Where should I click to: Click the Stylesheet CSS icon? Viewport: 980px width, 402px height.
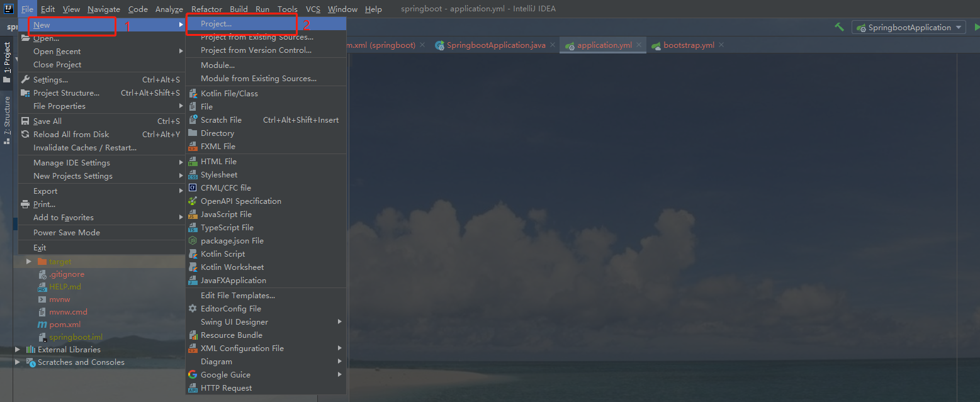tap(193, 175)
